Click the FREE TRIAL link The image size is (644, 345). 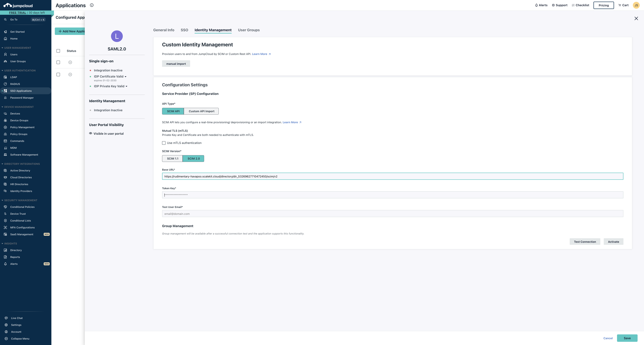[17, 13]
